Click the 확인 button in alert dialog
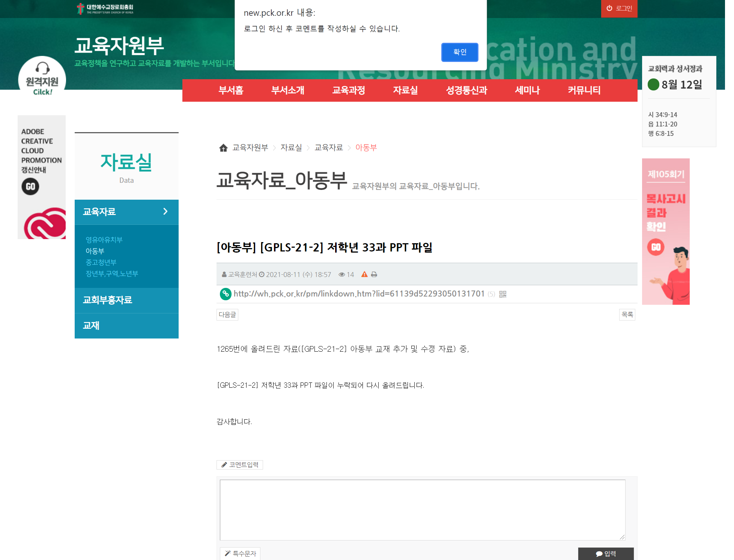This screenshot has height=560, width=734. click(x=459, y=52)
